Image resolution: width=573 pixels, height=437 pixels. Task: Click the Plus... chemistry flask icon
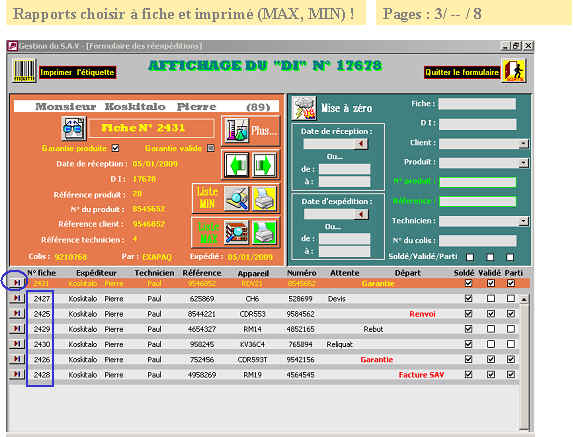236,130
